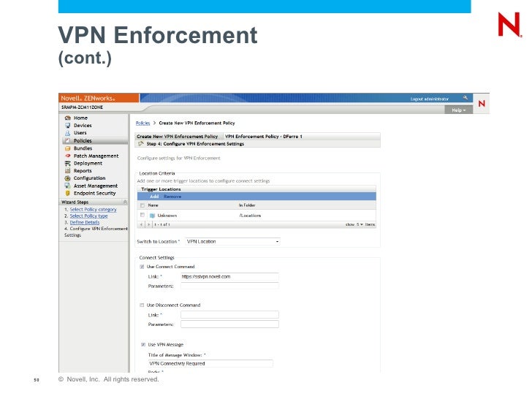The width and height of the screenshot is (532, 399).
Task: Open Configuration in the navigation menu
Action: point(90,178)
